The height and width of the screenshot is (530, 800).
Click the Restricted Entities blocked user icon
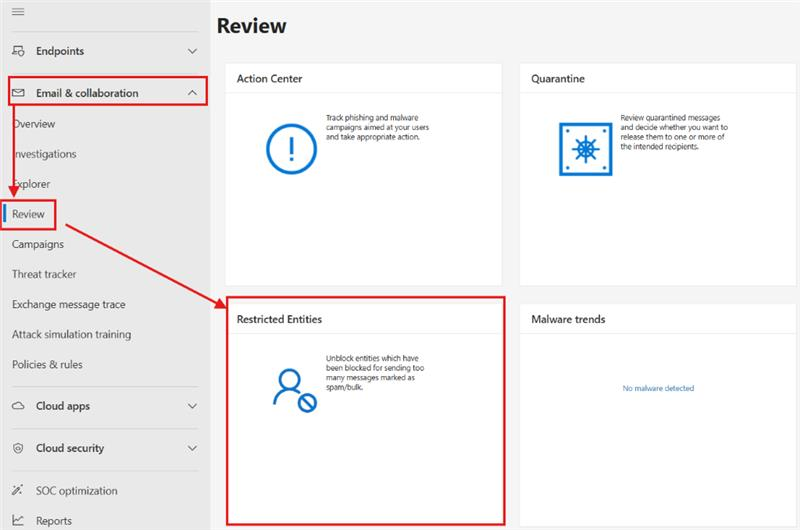tap(295, 390)
